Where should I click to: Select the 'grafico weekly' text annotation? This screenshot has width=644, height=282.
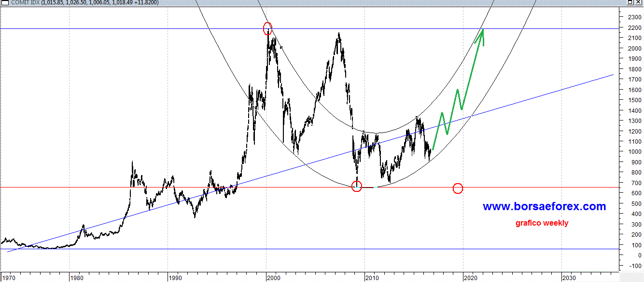[x=542, y=223]
